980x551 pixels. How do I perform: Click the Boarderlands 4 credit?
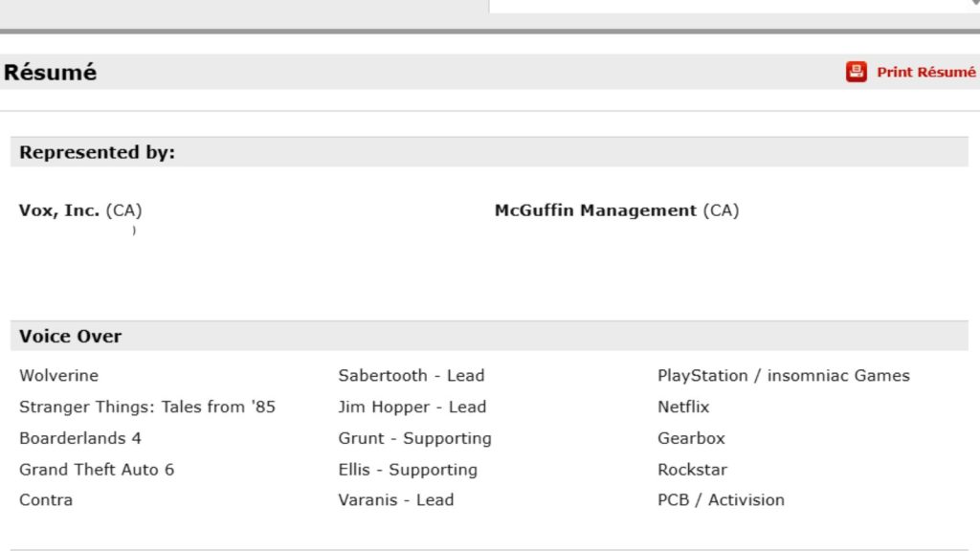[80, 438]
